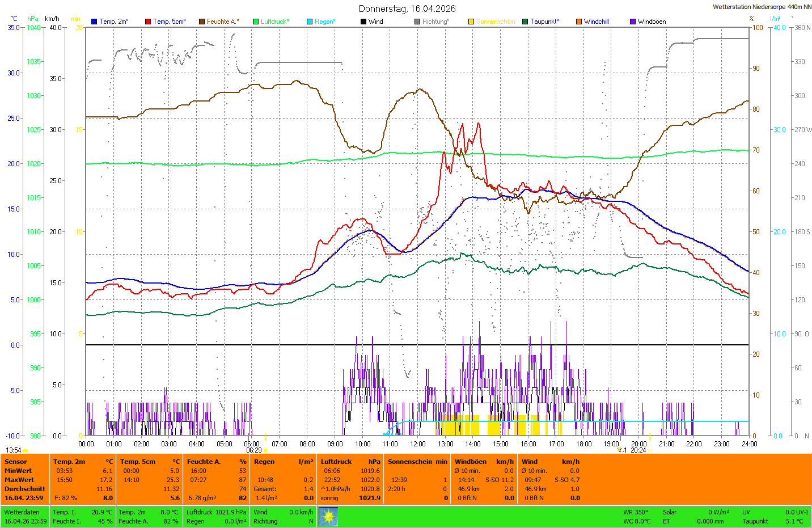Click the orange Windchill legend square
Image resolution: width=812 pixels, height=528 pixels.
click(579, 22)
